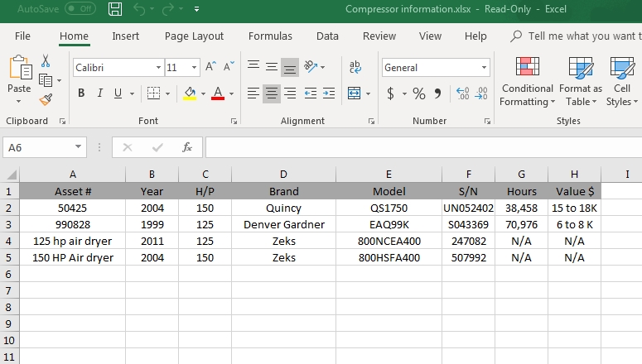Screen dimensions: 642x364
Task: Open the File tab
Action: pyautogui.click(x=22, y=36)
